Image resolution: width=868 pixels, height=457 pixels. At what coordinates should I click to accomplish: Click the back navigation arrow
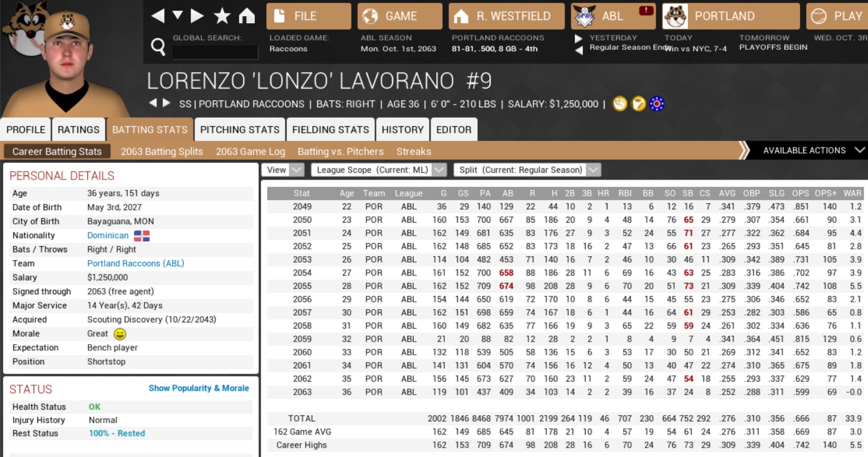coord(158,16)
